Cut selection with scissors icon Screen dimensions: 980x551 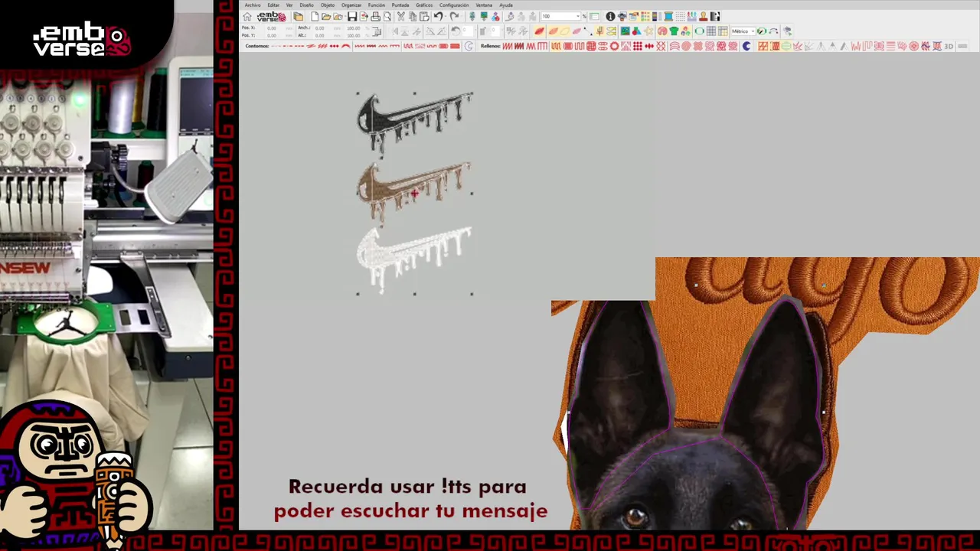point(400,16)
